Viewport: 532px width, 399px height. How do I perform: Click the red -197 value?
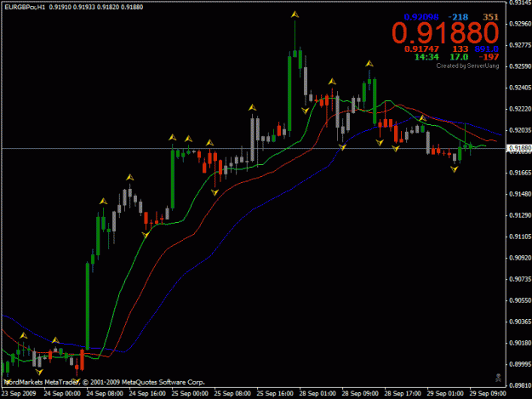(x=489, y=57)
